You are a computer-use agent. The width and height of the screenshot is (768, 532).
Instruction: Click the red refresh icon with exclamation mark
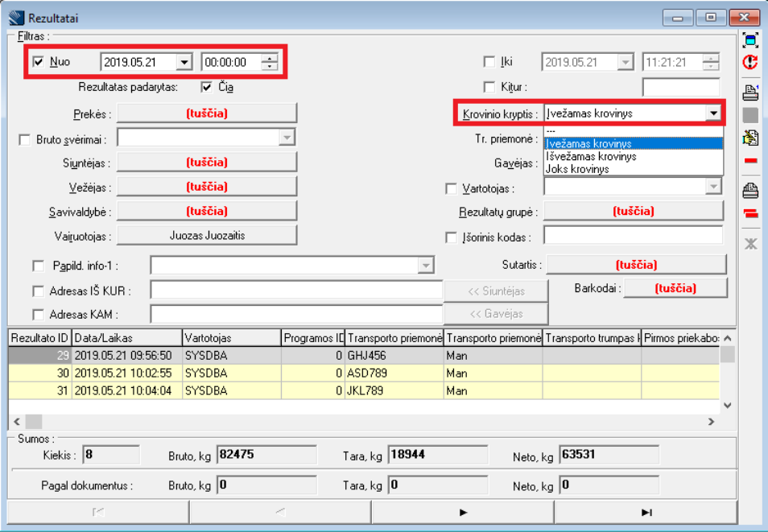[750, 62]
